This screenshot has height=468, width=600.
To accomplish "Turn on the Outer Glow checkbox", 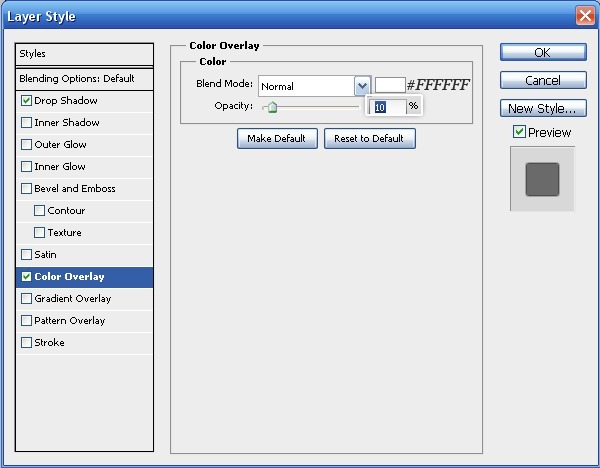I will 26,145.
